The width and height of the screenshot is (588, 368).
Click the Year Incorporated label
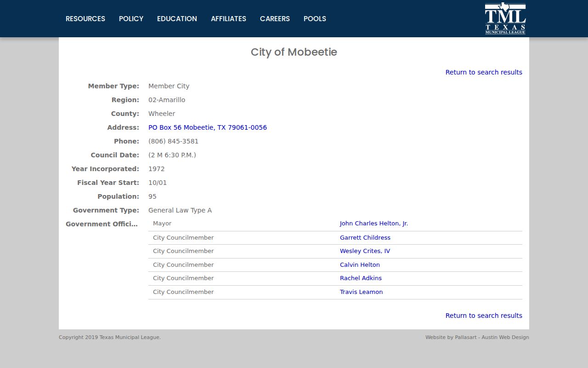[105, 169]
